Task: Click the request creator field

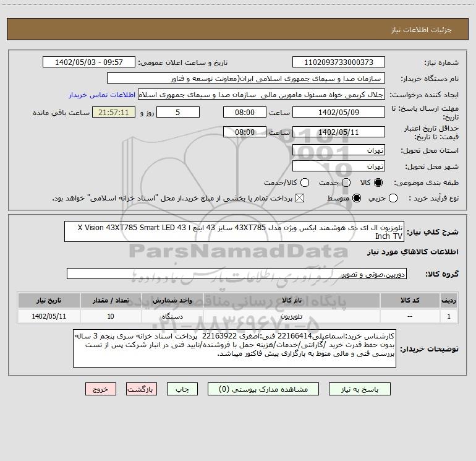Action: point(261,95)
